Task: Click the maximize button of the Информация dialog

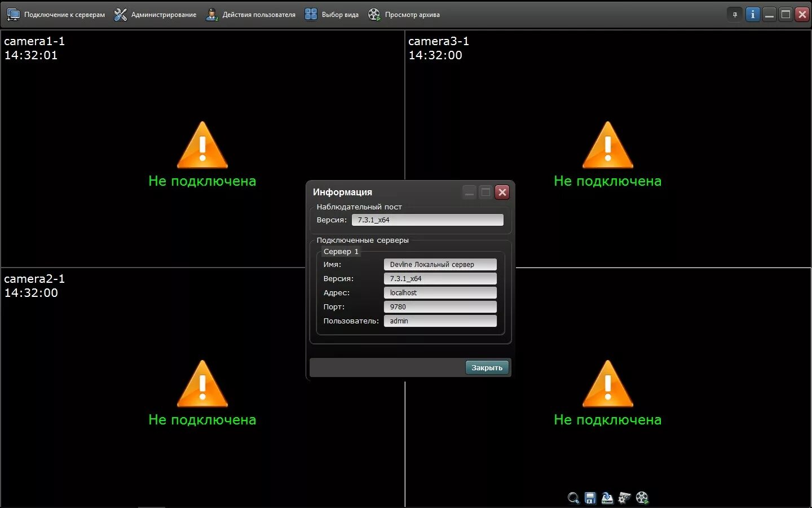Action: tap(486, 192)
